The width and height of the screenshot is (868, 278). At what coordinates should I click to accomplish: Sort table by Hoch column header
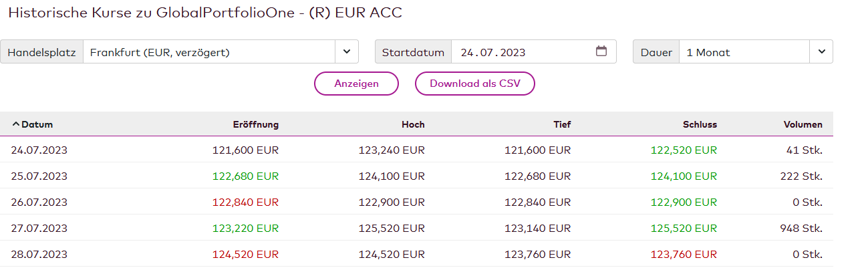[413, 124]
